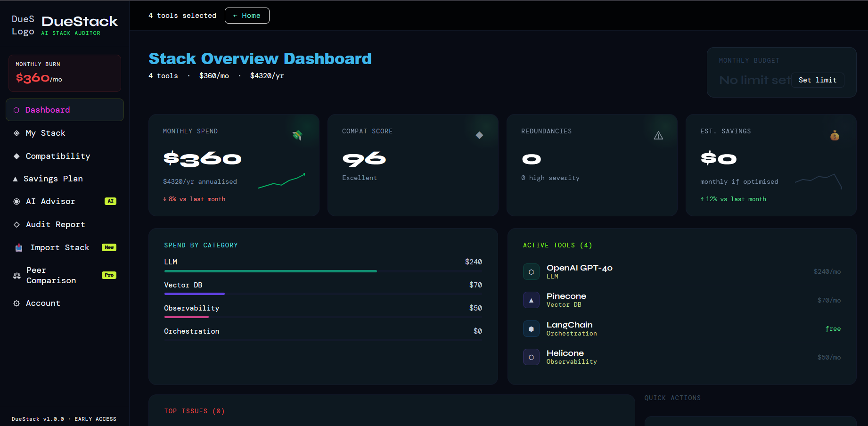Image resolution: width=868 pixels, height=426 pixels.
Task: Click the LLM $240 amount
Action: click(x=474, y=262)
